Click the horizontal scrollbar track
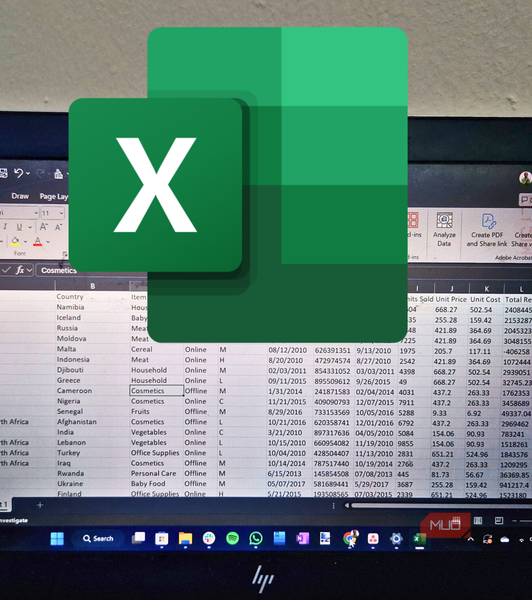Screen dimensions: 532x600 point(441,506)
